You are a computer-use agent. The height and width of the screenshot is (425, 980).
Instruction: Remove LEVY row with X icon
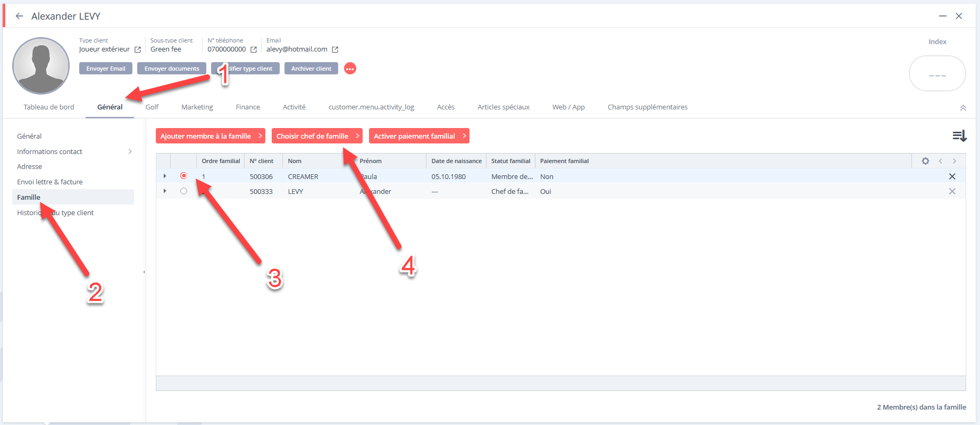point(952,191)
